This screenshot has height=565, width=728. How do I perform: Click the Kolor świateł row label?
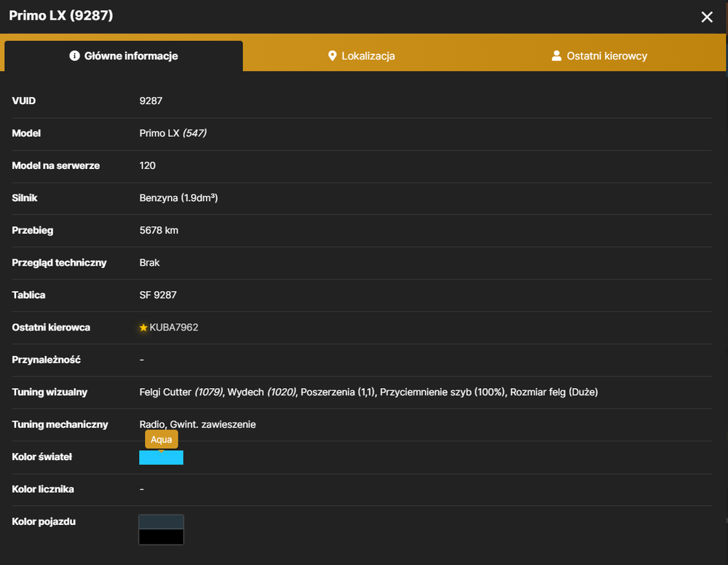pyautogui.click(x=41, y=457)
